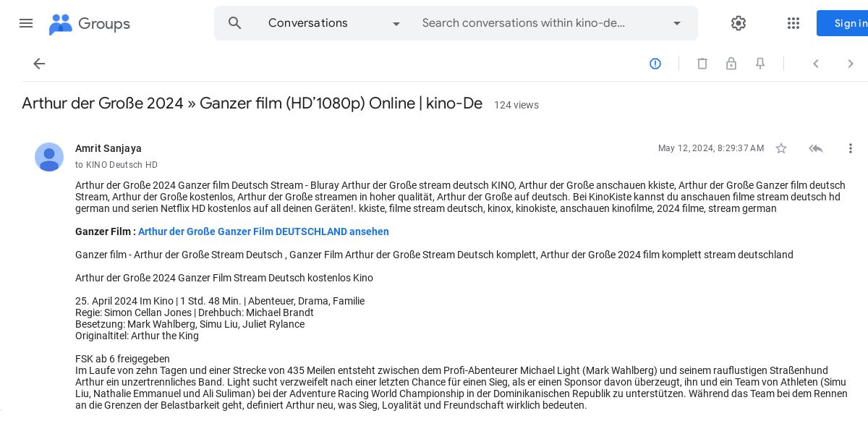Go back with the arrow icon
868x434 pixels.
tap(39, 64)
